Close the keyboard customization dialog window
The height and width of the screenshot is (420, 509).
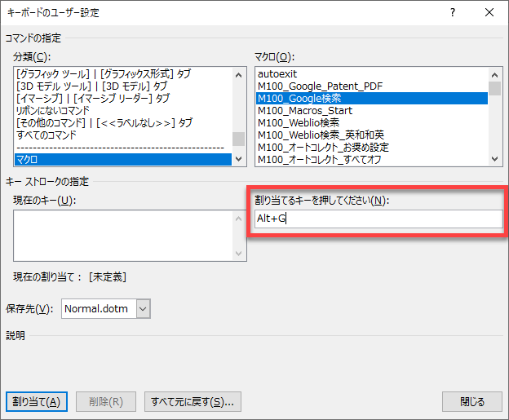(489, 13)
